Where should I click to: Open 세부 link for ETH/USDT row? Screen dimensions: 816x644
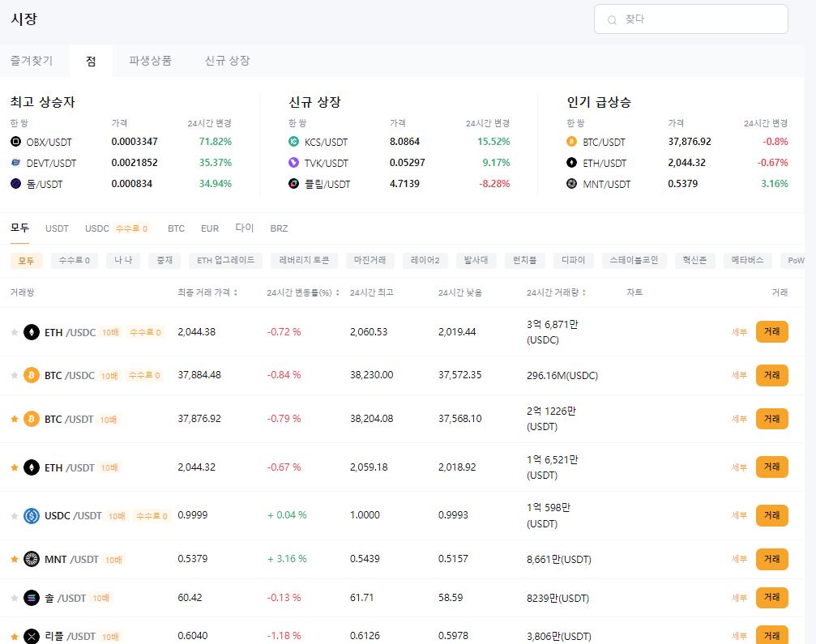[x=739, y=467]
